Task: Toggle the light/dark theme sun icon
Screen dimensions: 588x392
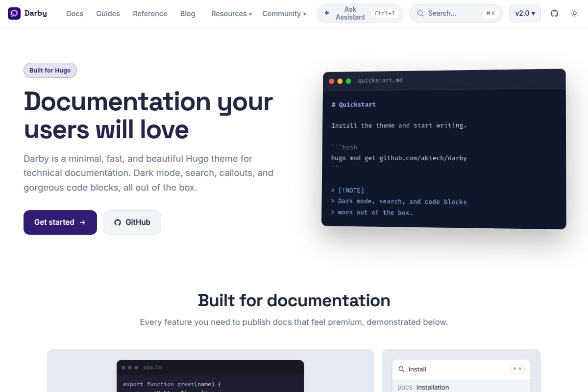Action: coord(575,14)
